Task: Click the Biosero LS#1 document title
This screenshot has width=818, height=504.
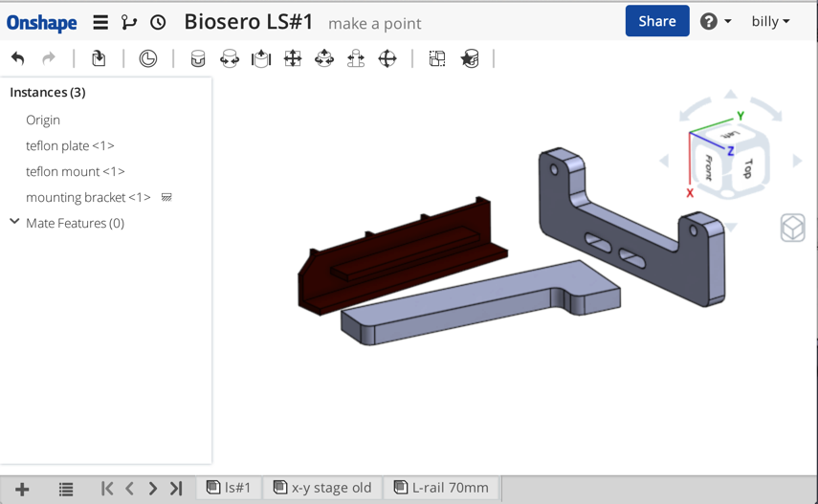Action: 249,22
